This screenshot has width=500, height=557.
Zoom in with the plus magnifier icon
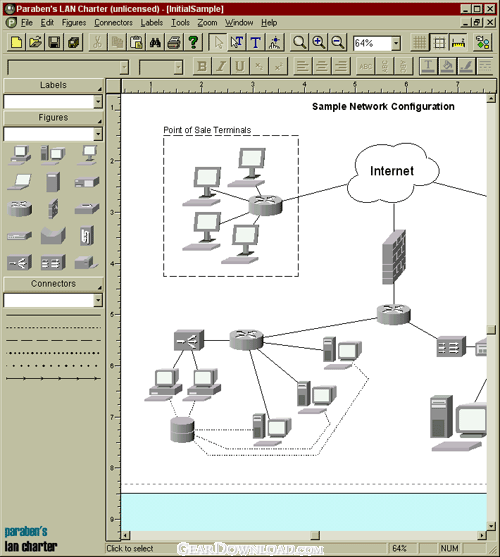319,43
